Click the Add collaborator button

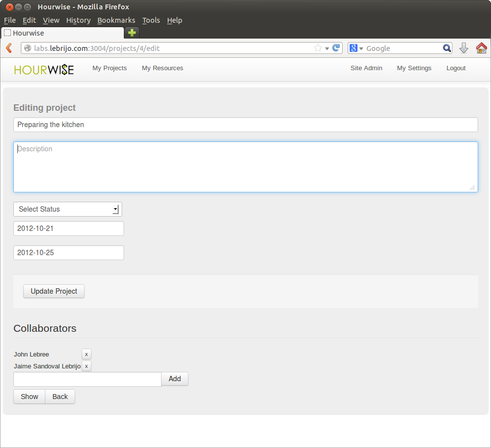coord(175,379)
